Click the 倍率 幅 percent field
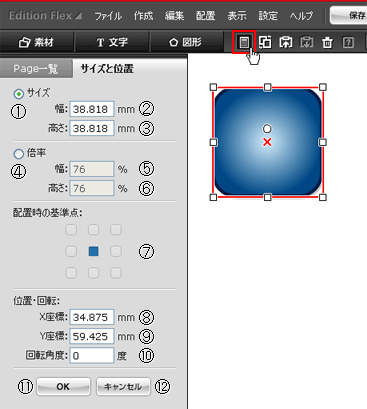367x409 pixels. [92, 169]
